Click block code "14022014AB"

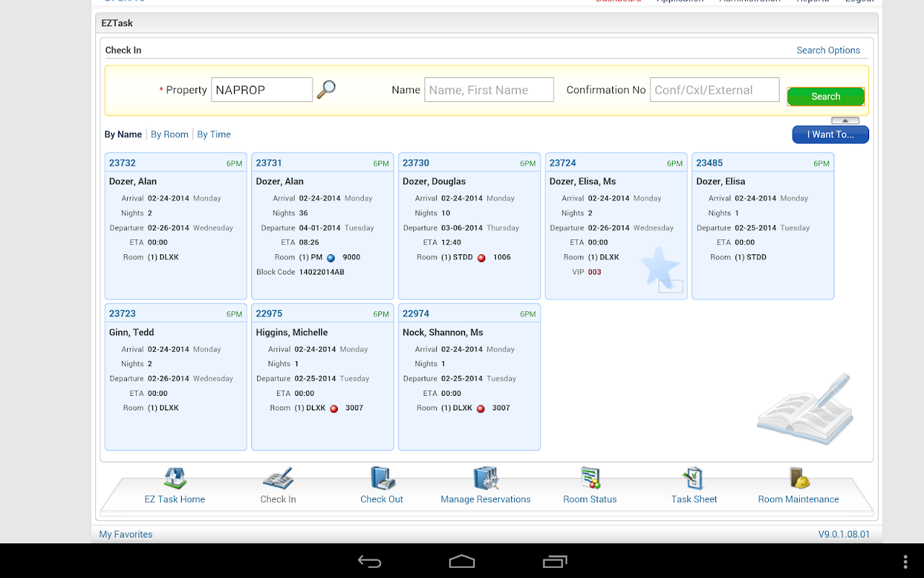tap(321, 272)
